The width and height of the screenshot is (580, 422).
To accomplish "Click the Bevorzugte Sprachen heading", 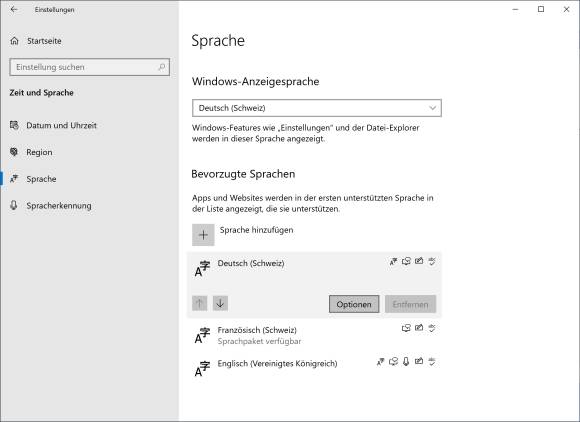I will pyautogui.click(x=243, y=174).
